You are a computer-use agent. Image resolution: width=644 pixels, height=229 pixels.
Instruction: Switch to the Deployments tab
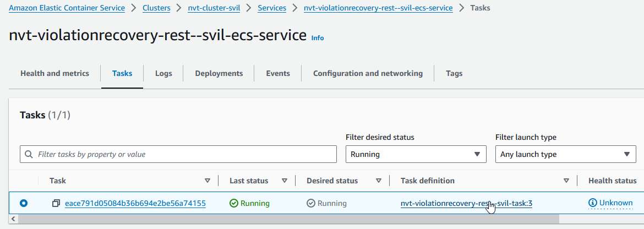pyautogui.click(x=219, y=73)
